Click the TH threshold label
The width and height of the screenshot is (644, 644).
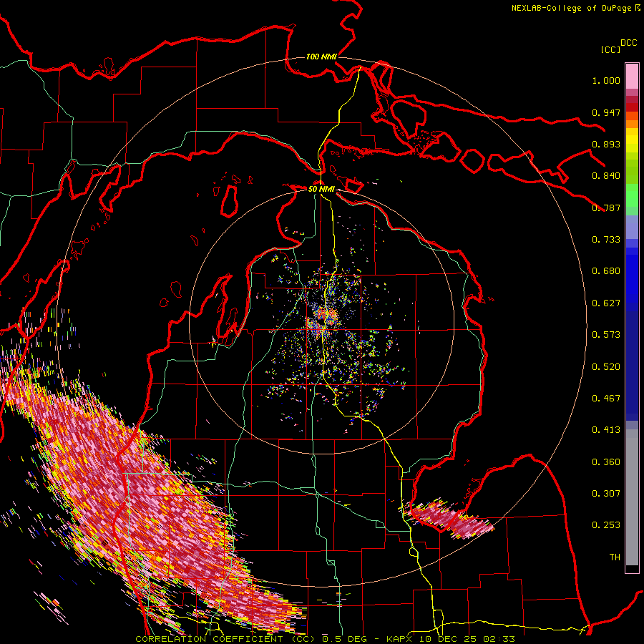tap(615, 557)
